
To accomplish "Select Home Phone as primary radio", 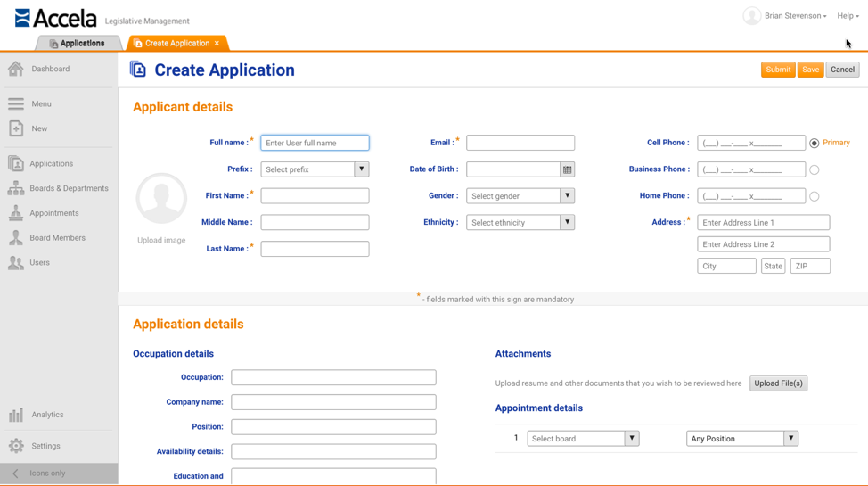I will (814, 196).
